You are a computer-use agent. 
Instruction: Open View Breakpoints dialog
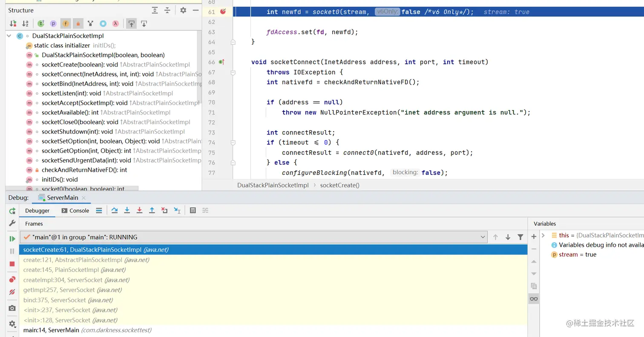pyautogui.click(x=12, y=280)
